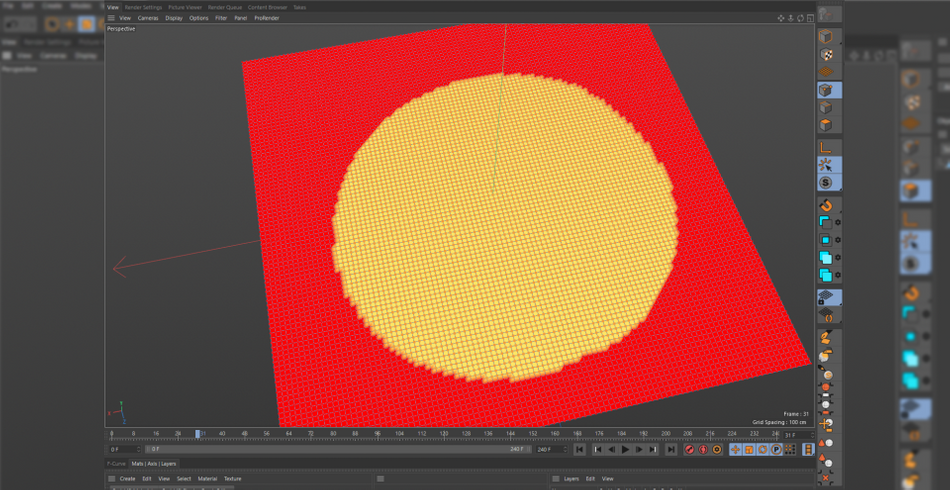Go to next key button

pos(653,449)
